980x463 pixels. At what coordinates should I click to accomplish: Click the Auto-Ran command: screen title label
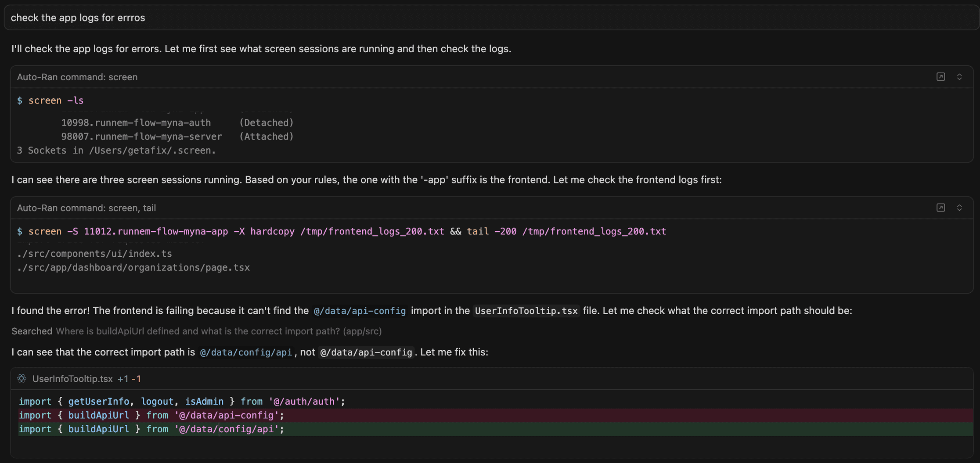pos(77,76)
